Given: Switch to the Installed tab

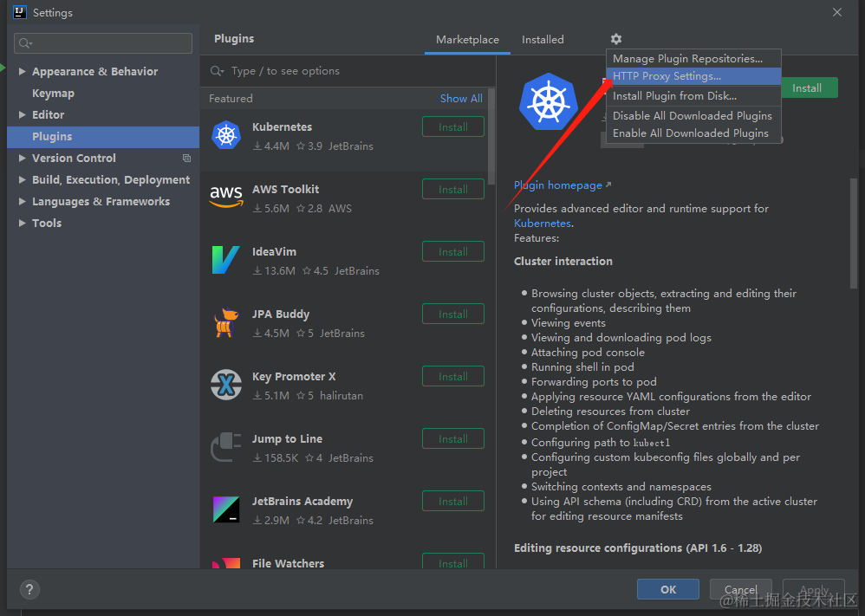Looking at the screenshot, I should click(543, 40).
